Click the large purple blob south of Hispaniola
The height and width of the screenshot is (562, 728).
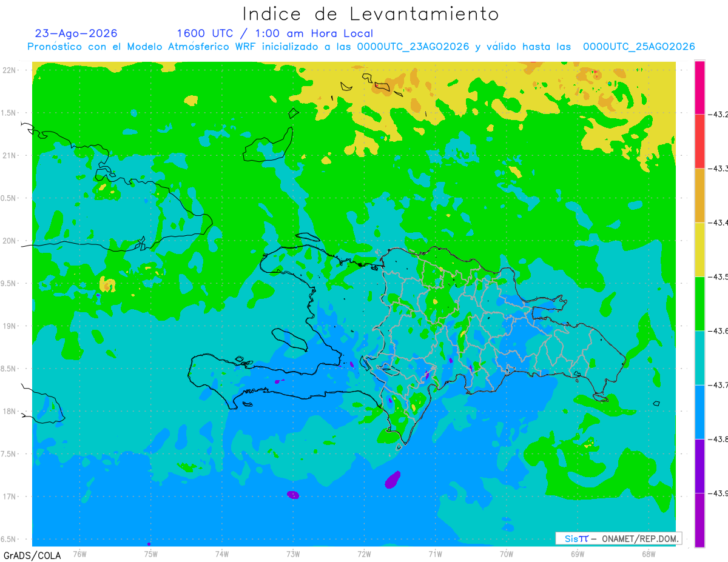[393, 480]
